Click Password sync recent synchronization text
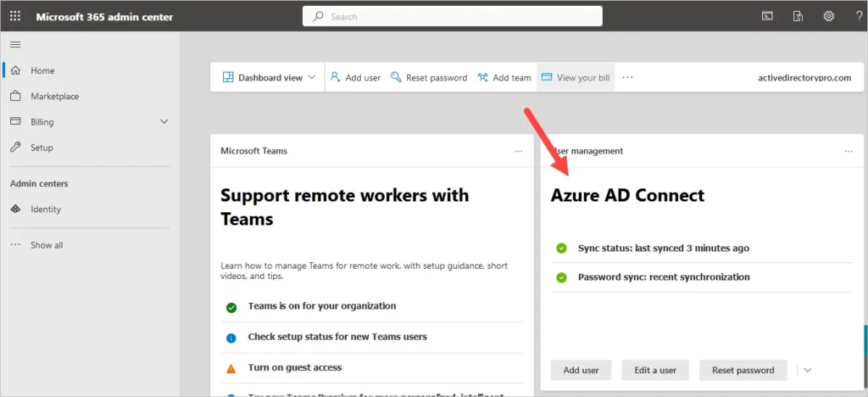868x397 pixels. [x=664, y=277]
